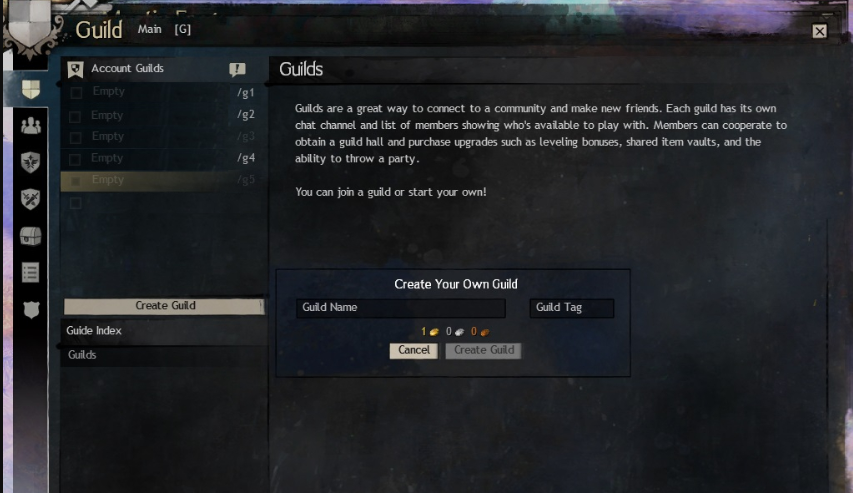Click the Account Guilds banner icon
This screenshot has width=853, height=493.
74,69
